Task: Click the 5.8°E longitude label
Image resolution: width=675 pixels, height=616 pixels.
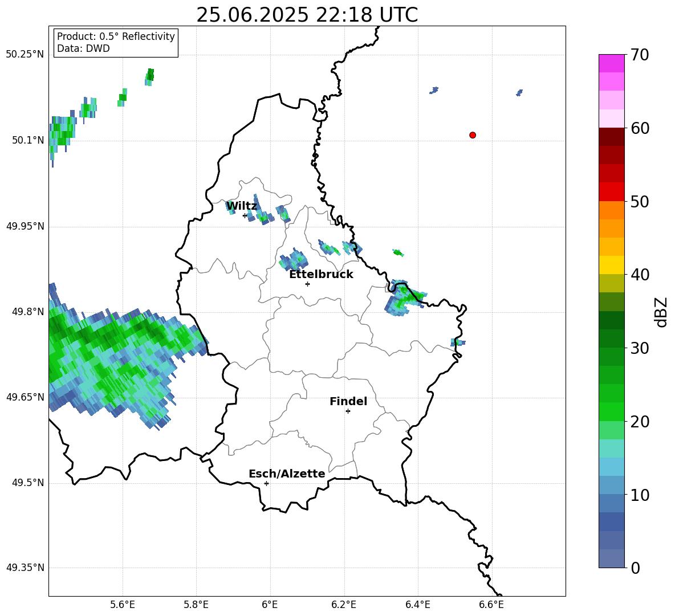Action: [196, 605]
